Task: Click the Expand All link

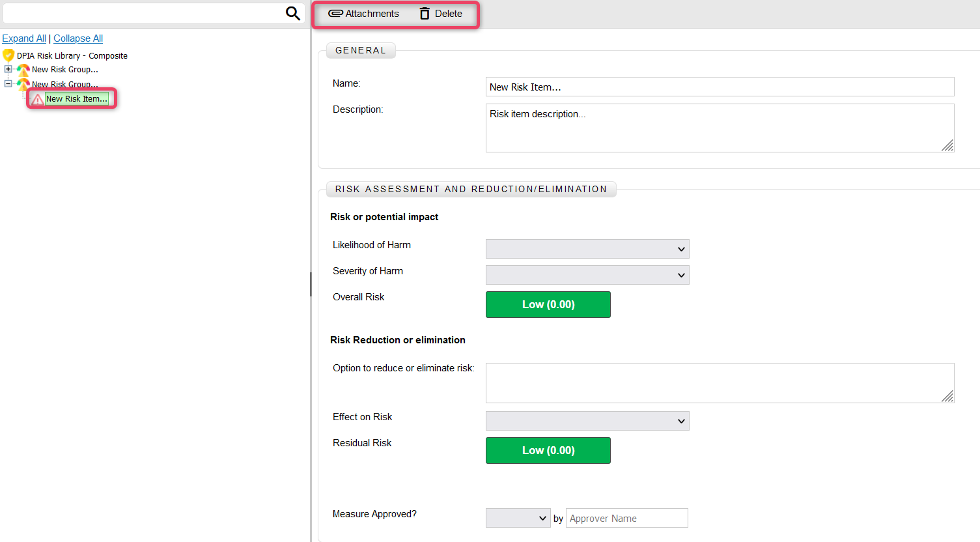Action: (24, 38)
